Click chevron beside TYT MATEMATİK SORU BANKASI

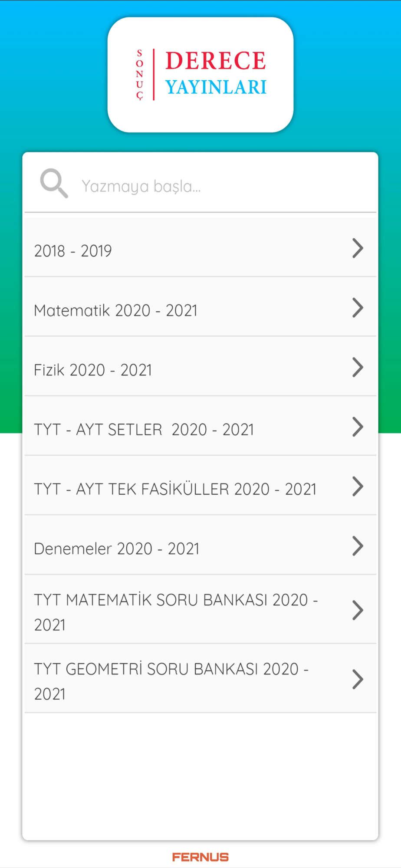(358, 610)
